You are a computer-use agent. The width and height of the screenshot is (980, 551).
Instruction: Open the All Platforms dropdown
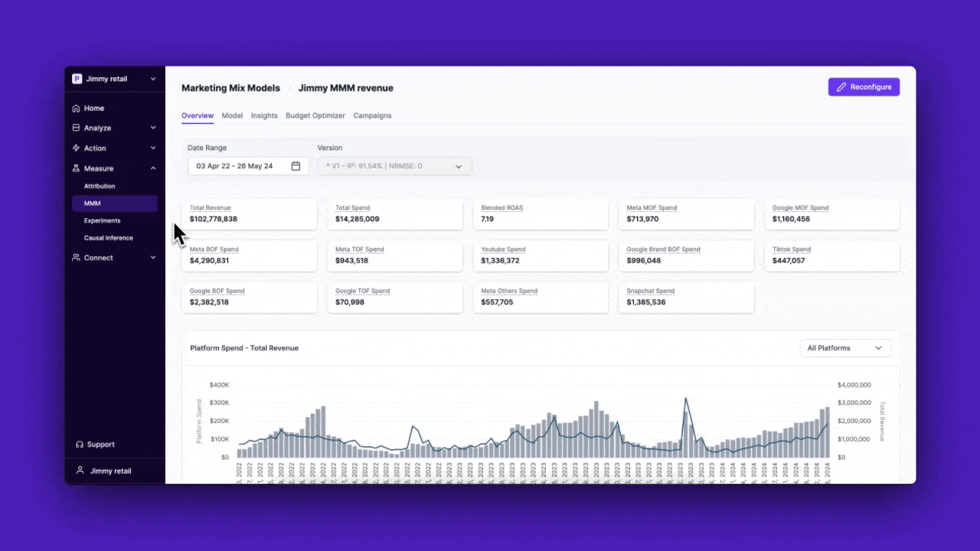point(845,348)
